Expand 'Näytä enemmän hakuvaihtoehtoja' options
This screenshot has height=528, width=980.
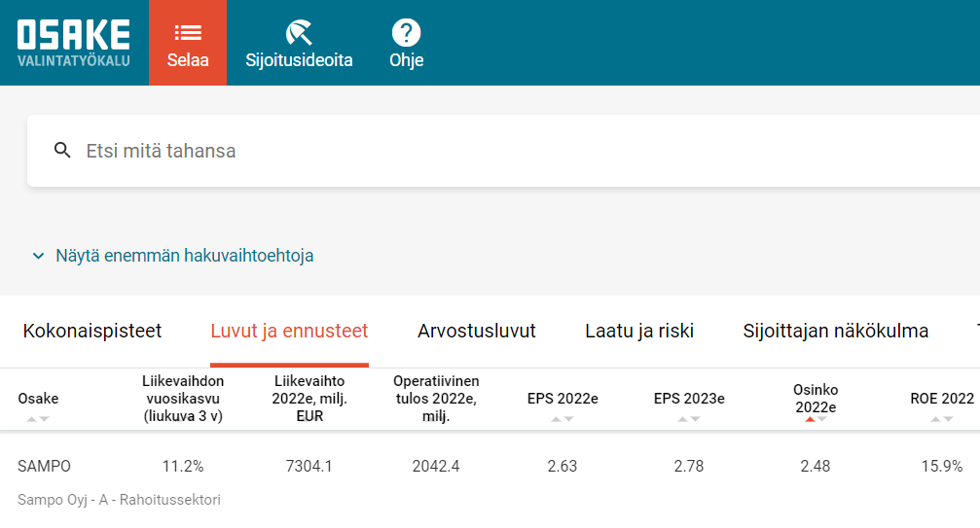click(184, 256)
